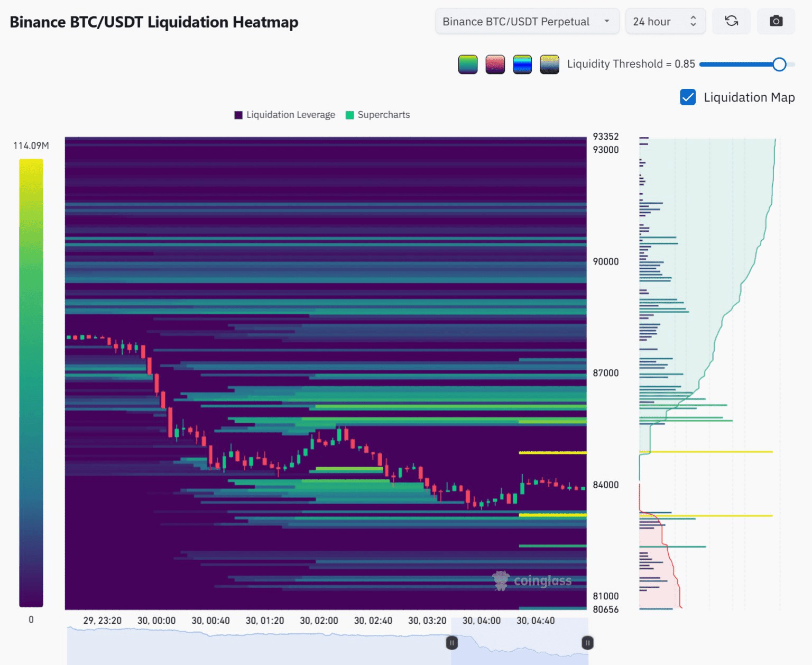Click the refresh data icon
Image resolution: width=812 pixels, height=665 pixels.
click(731, 21)
